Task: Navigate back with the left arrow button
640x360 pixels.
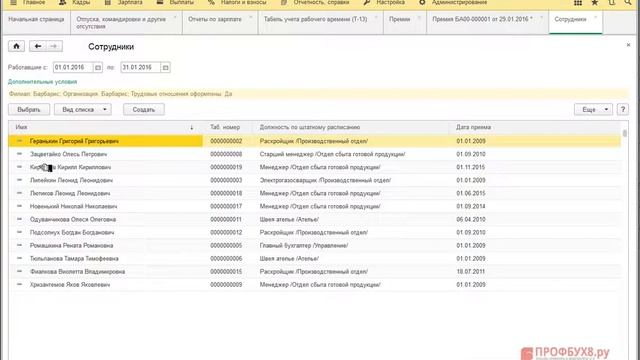Action: (x=38, y=47)
